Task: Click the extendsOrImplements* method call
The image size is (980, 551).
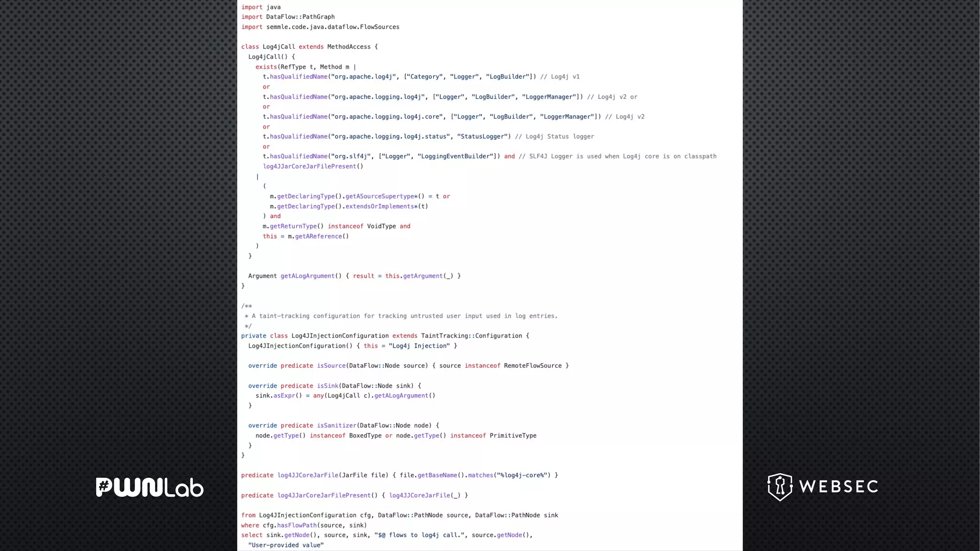Action: click(x=381, y=206)
